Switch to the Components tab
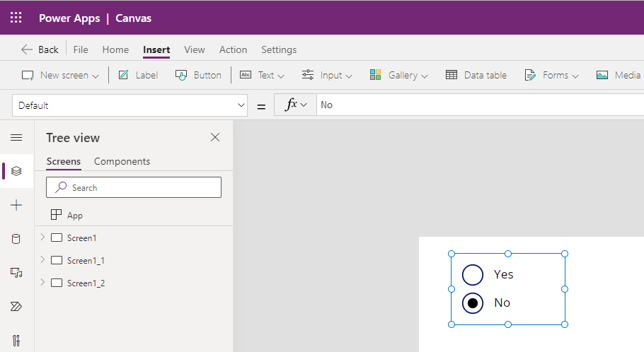Image resolution: width=644 pixels, height=352 pixels. (122, 161)
